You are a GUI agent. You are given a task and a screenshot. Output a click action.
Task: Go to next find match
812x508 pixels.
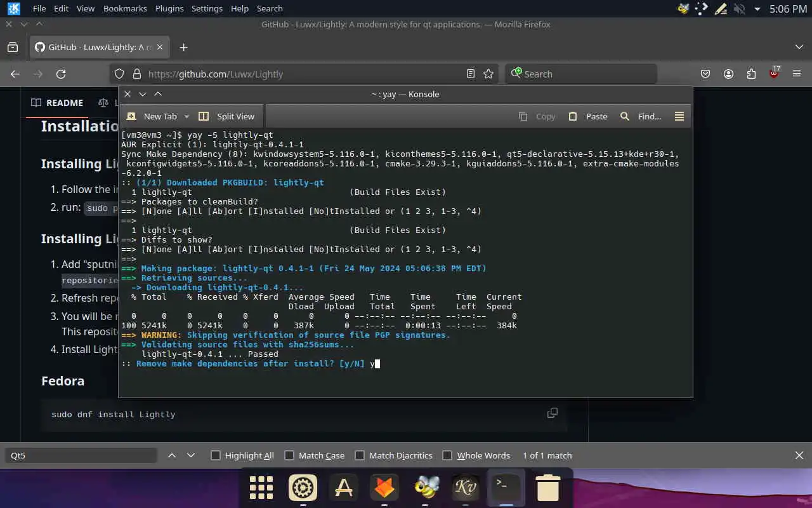191,455
